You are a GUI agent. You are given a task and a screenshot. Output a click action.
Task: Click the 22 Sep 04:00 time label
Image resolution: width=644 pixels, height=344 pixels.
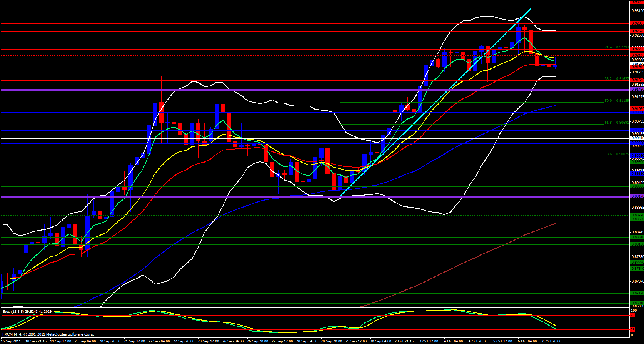coord(159,341)
